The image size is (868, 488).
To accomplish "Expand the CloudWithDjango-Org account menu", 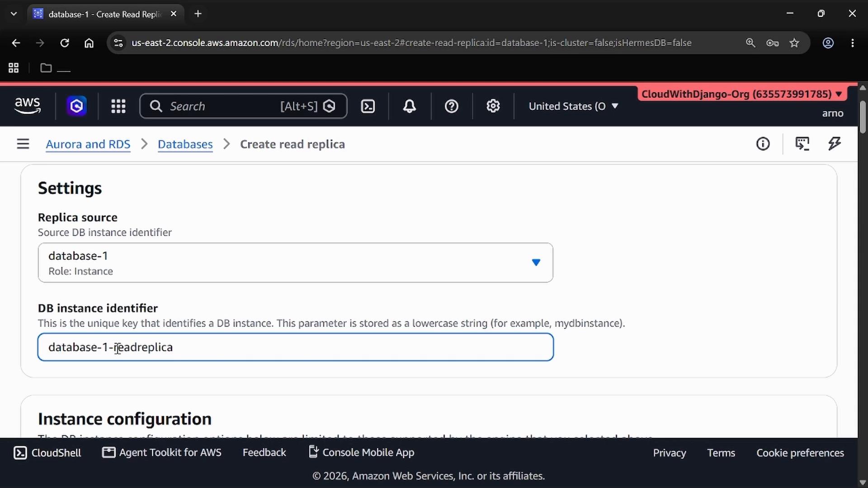I will tap(741, 94).
